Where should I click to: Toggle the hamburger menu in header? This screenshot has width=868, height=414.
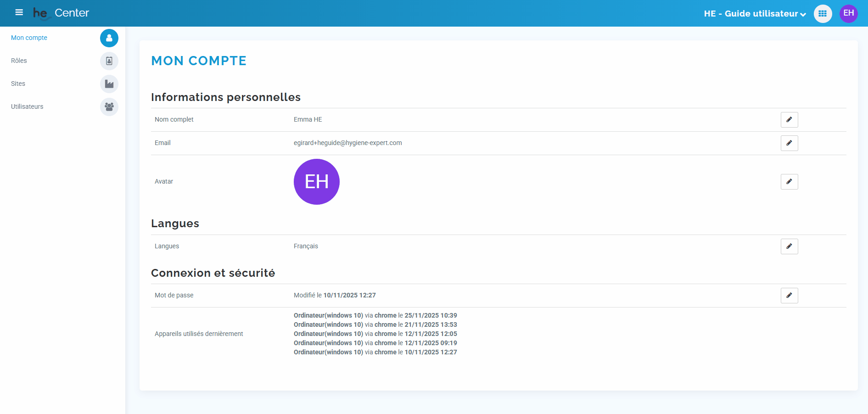[19, 12]
